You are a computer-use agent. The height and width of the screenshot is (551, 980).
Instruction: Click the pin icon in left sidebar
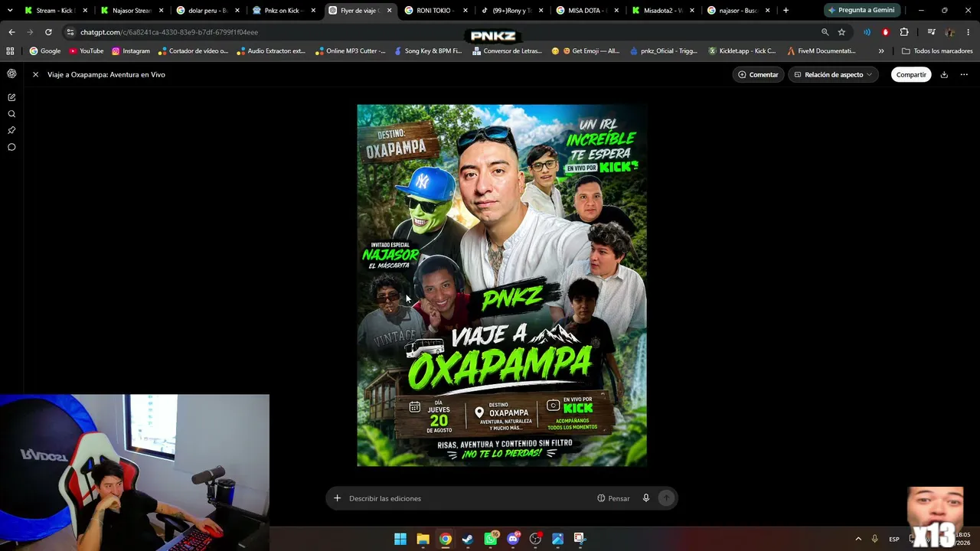click(x=11, y=131)
